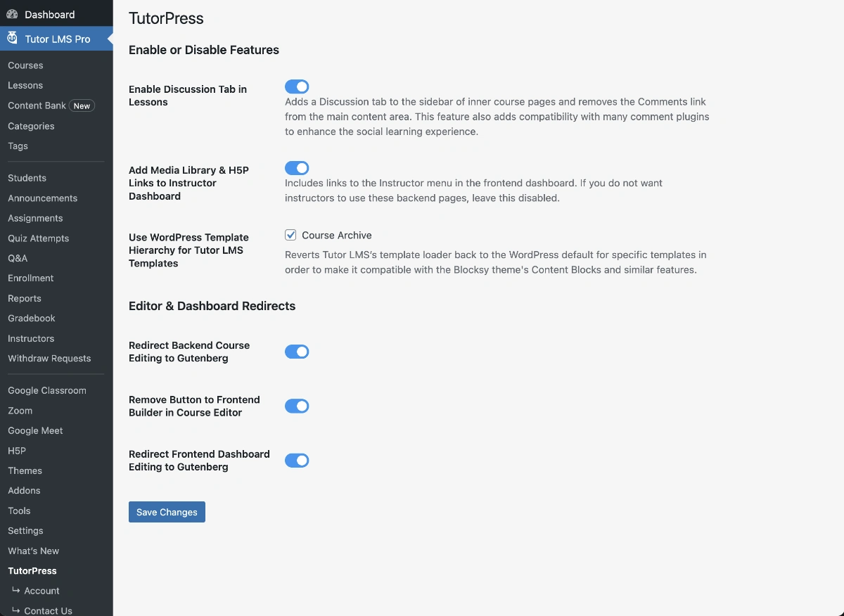Open the Account submenu under TutorPress
The width and height of the screenshot is (844, 616).
[x=41, y=591]
